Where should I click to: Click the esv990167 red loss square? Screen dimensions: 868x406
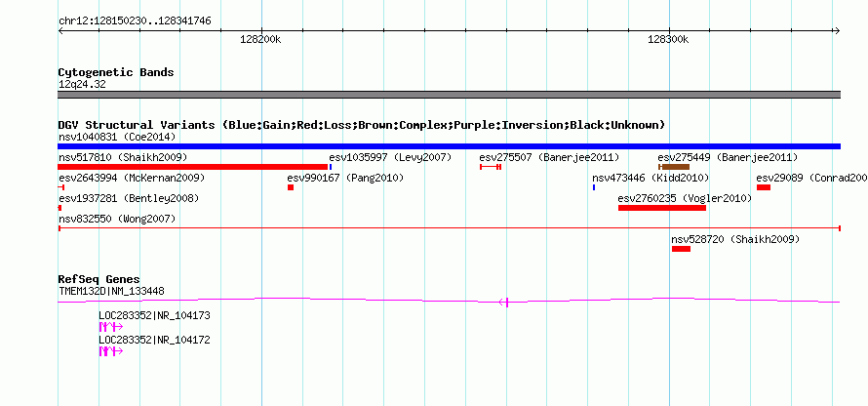click(x=291, y=187)
